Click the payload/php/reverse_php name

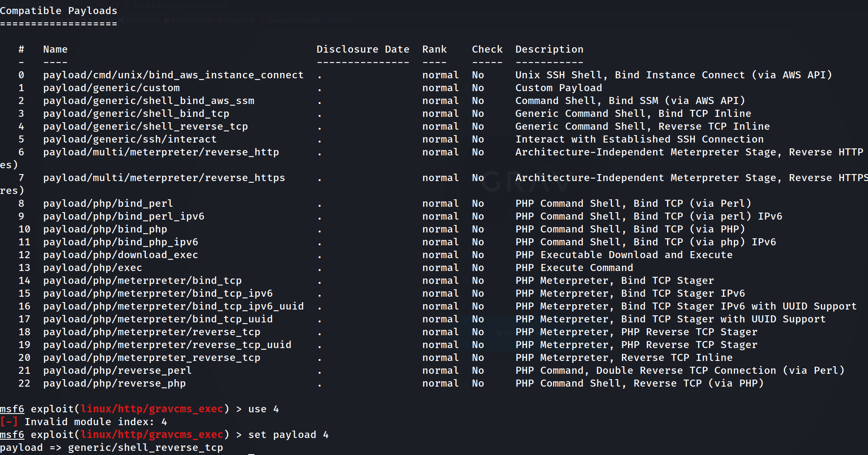(114, 383)
